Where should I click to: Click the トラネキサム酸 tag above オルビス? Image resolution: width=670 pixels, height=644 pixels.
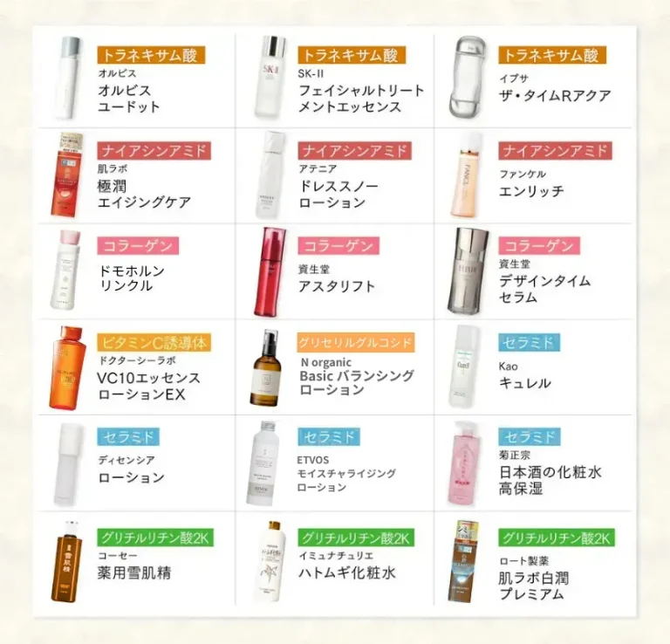[x=151, y=55]
